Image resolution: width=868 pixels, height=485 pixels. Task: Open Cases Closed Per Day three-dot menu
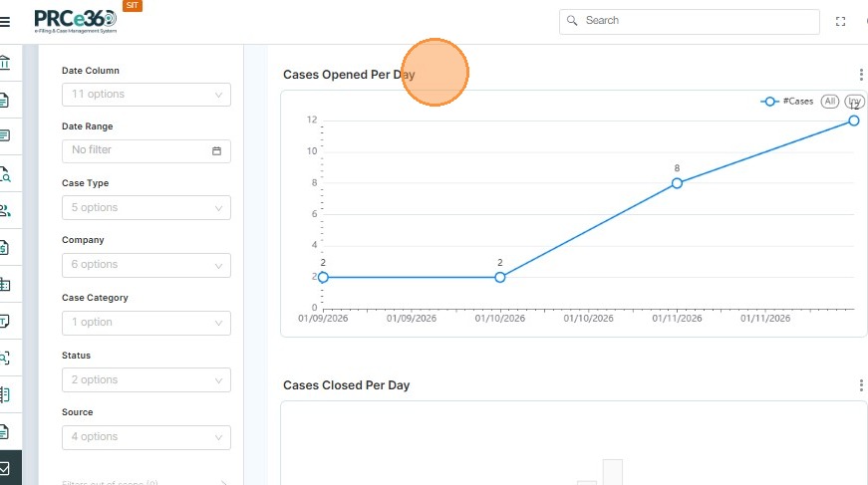(x=861, y=384)
